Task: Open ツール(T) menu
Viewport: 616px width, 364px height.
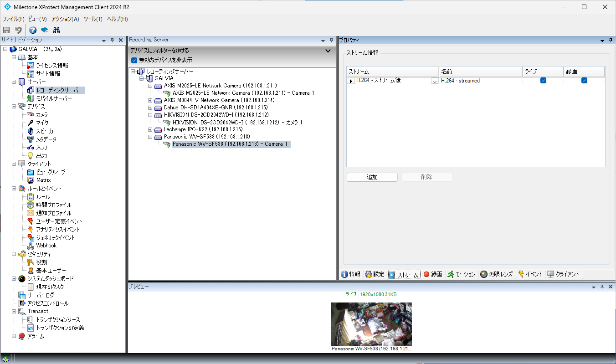Action: click(93, 19)
